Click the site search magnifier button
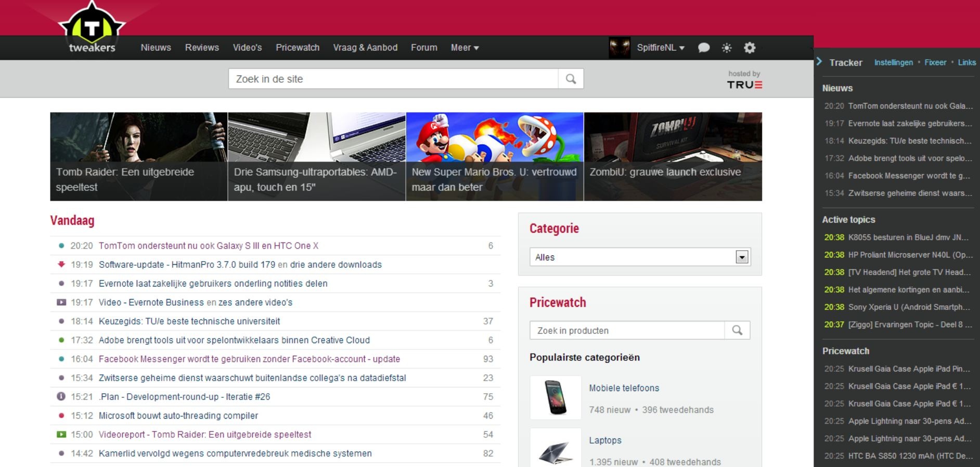The height and width of the screenshot is (467, 980). (571, 79)
